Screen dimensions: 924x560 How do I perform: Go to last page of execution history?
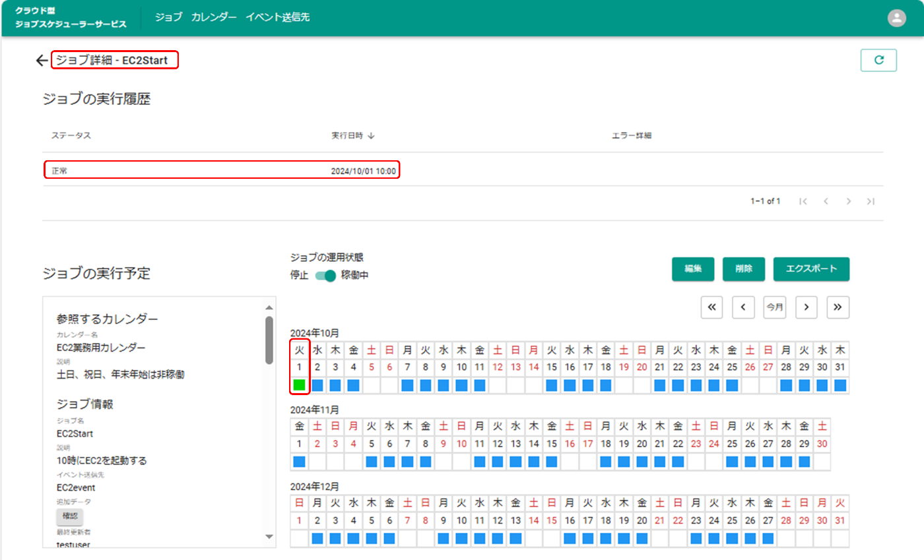coord(871,201)
